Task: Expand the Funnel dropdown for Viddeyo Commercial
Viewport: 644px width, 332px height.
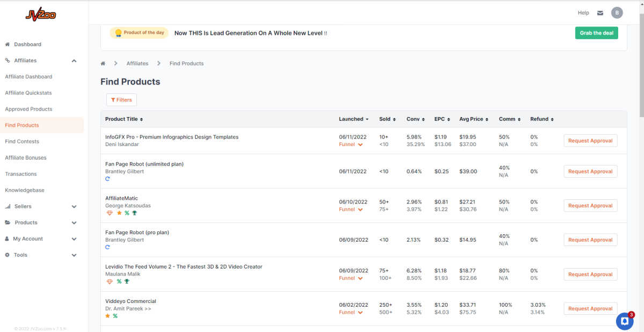Action: 351,312
